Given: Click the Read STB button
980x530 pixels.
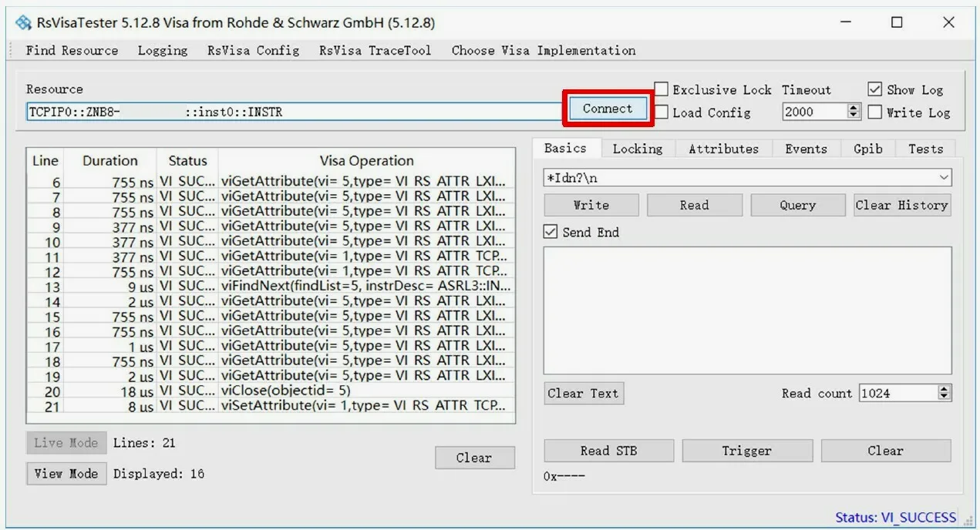Looking at the screenshot, I should click(609, 451).
